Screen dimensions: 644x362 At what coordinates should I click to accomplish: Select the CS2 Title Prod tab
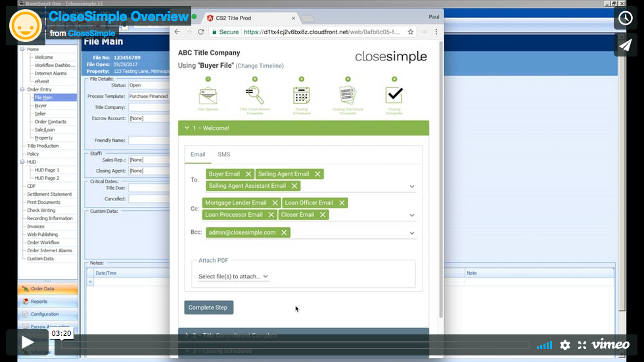tap(250, 18)
